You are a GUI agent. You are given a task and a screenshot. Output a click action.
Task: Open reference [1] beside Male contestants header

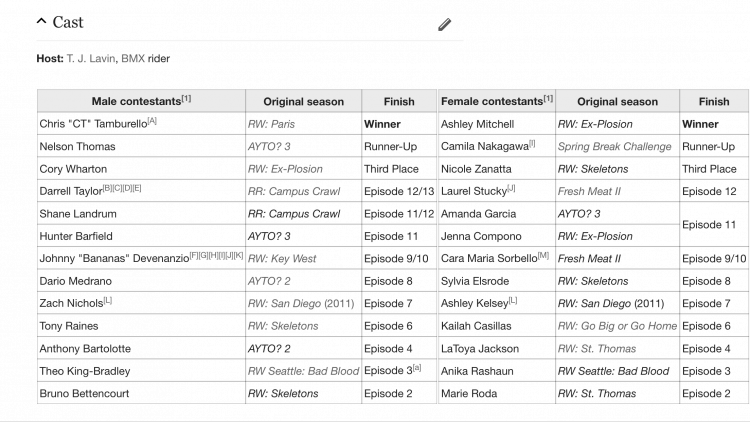pos(186,99)
